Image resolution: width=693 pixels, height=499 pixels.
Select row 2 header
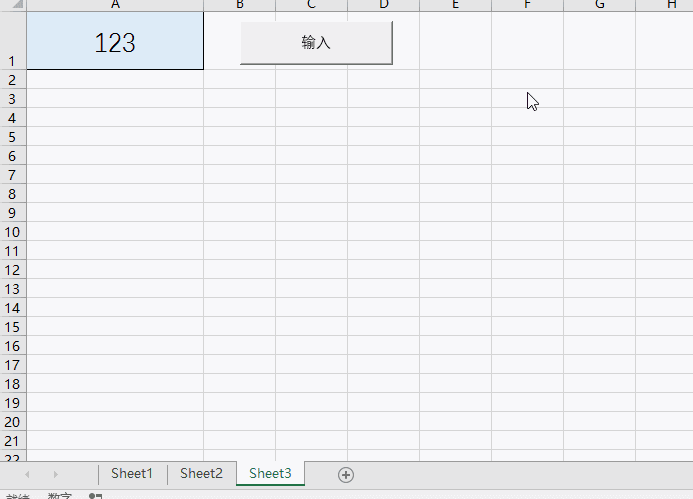13,80
